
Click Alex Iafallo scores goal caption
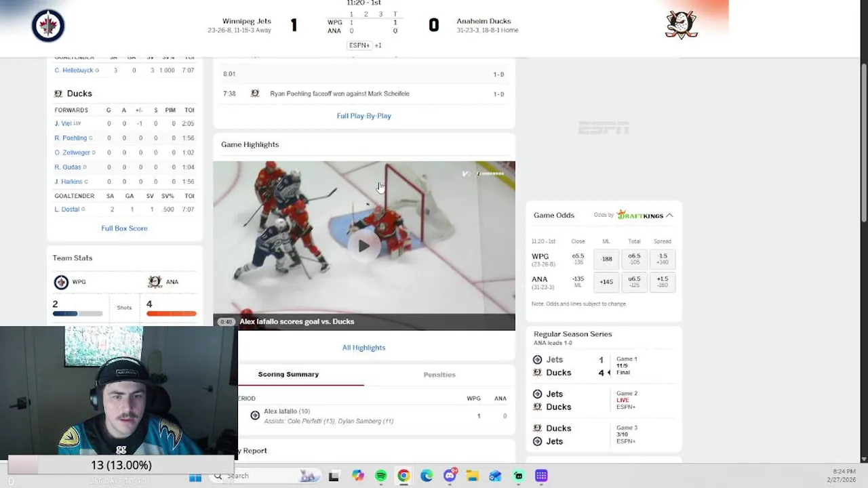[x=296, y=321]
